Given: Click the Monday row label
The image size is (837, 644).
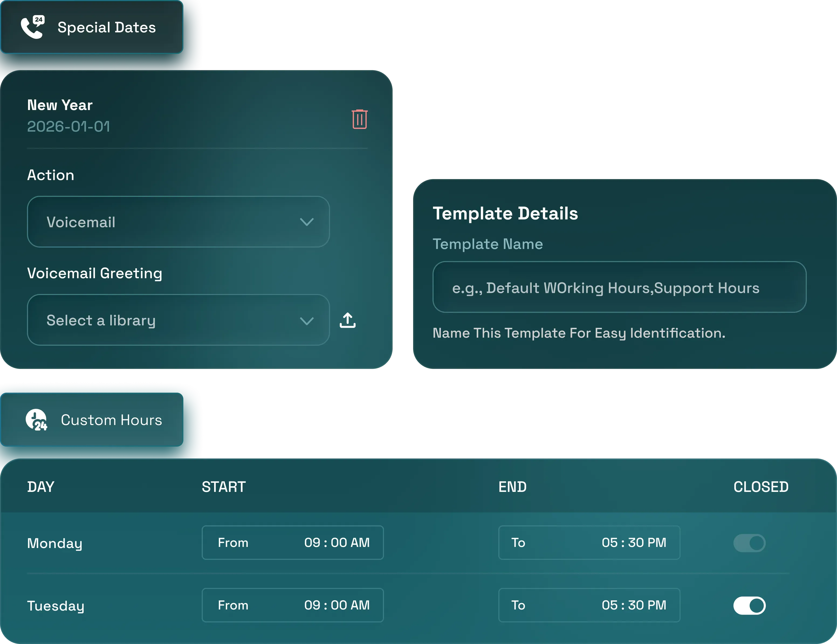Looking at the screenshot, I should click(55, 544).
